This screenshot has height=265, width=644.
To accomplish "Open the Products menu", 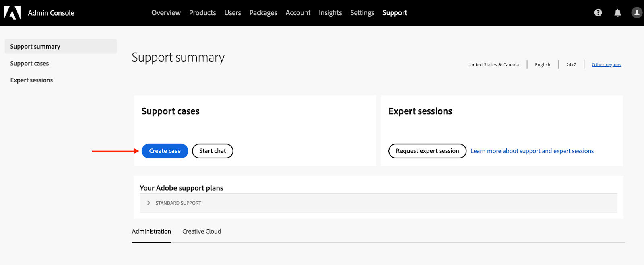I will pyautogui.click(x=202, y=13).
